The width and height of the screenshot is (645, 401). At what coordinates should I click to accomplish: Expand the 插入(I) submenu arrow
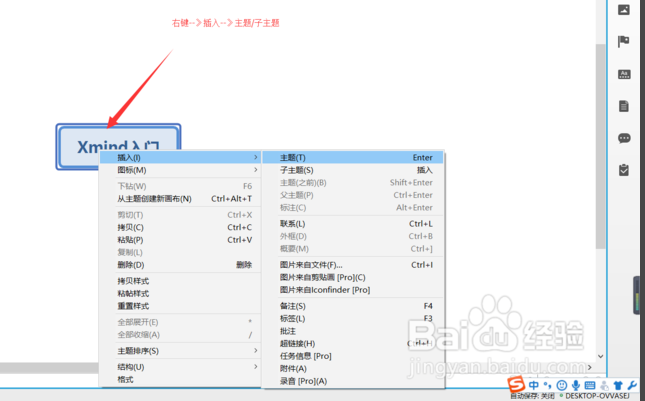point(255,157)
